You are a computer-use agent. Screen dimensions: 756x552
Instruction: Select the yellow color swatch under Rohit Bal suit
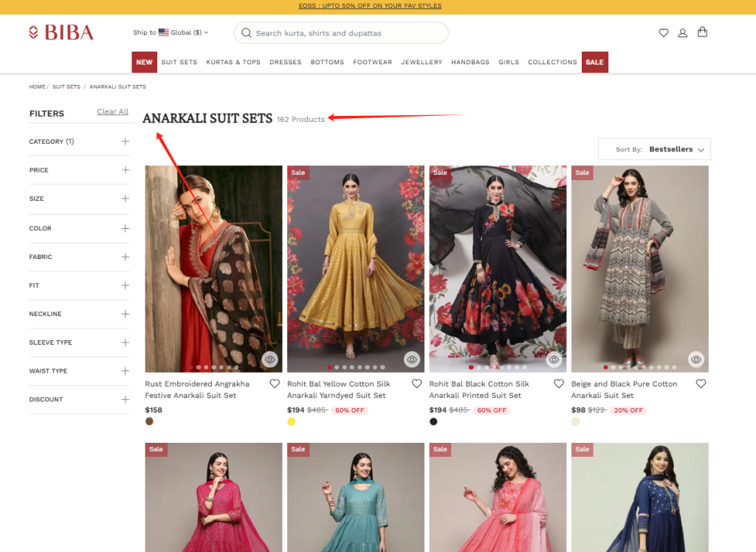pos(291,421)
